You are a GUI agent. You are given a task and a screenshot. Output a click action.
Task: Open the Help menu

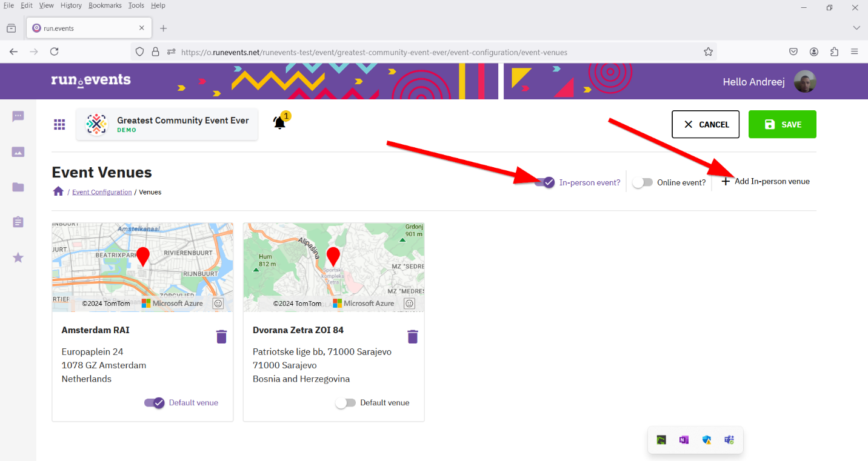pyautogui.click(x=158, y=5)
